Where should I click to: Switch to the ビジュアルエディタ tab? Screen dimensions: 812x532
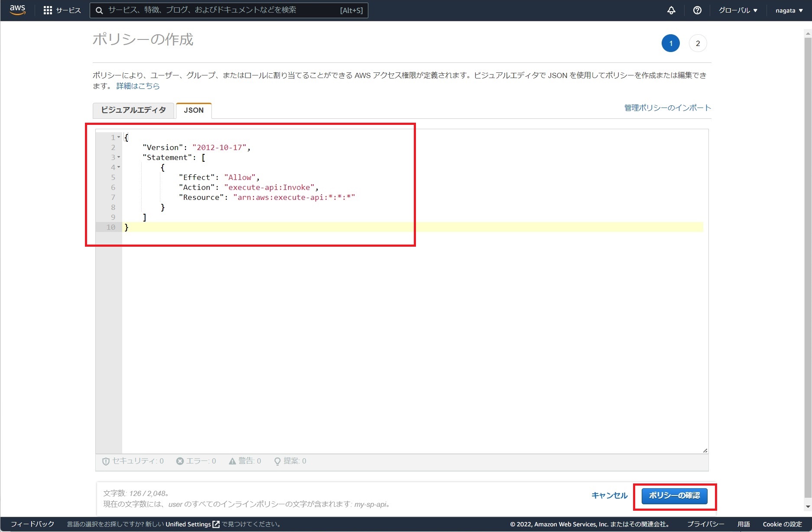click(133, 111)
